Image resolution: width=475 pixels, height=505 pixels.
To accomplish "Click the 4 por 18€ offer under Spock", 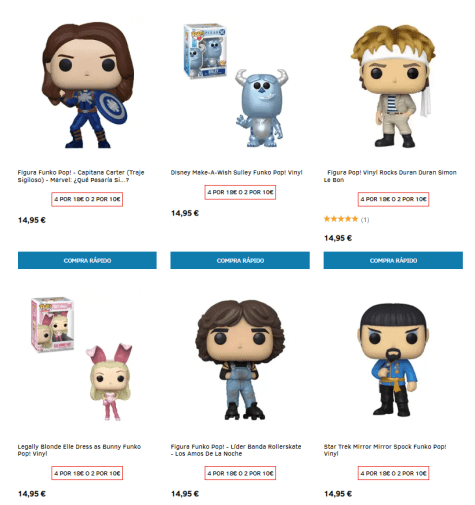I will tap(393, 473).
